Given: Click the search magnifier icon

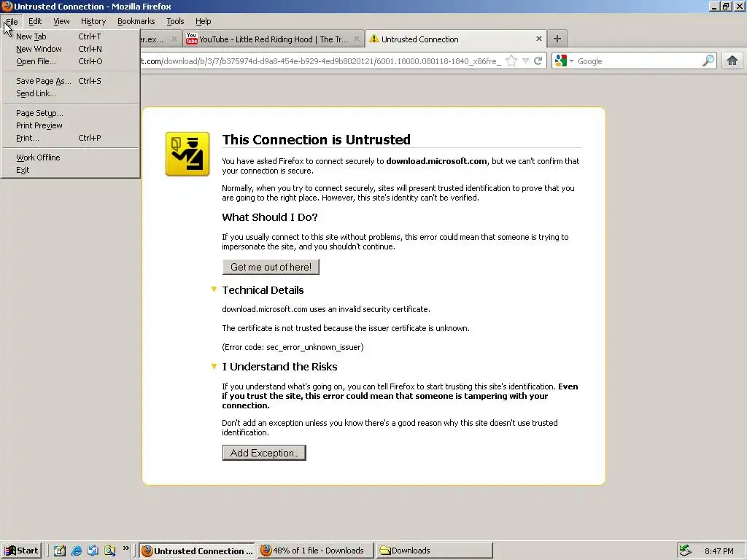Looking at the screenshot, I should [708, 61].
